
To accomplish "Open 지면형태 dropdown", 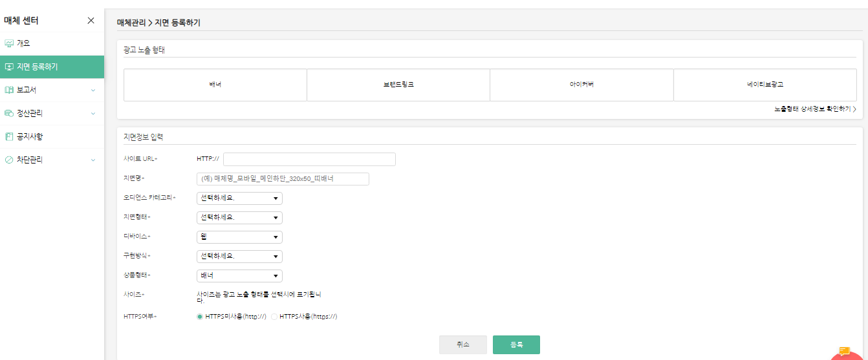I will coord(239,218).
